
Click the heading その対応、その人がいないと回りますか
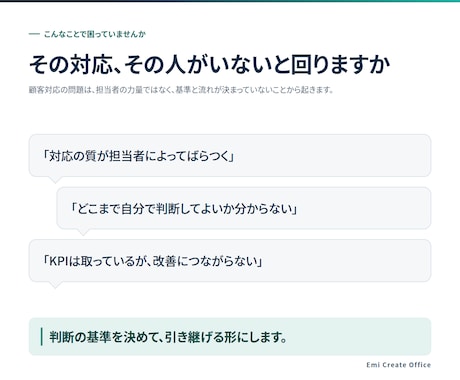[x=209, y=64]
